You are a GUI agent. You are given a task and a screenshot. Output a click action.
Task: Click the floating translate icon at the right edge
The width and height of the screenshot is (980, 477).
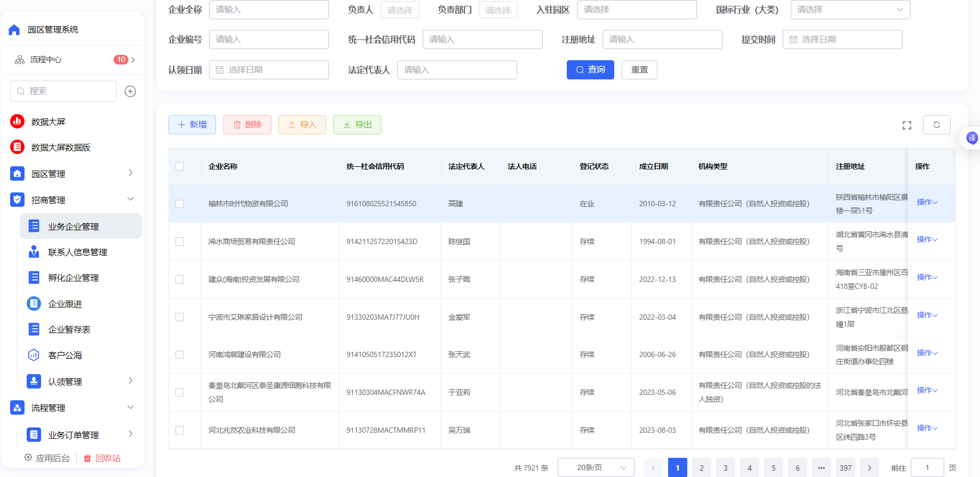(972, 138)
